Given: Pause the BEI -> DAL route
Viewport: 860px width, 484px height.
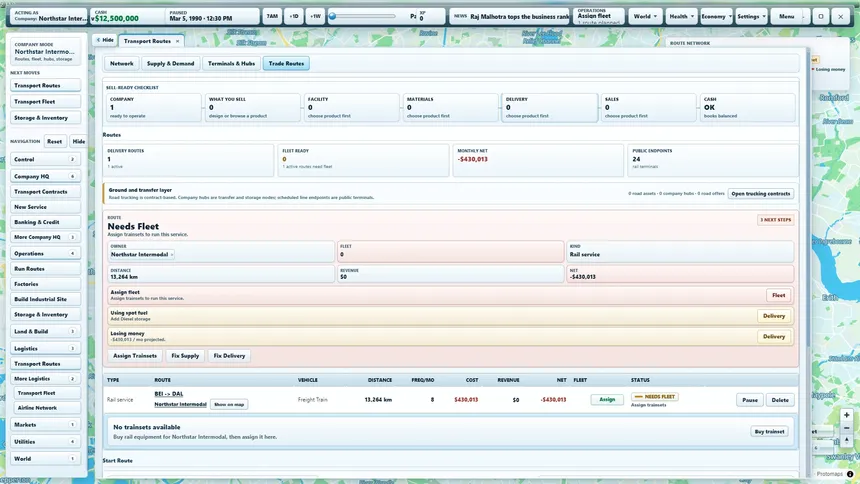Looking at the screenshot, I should [750, 400].
